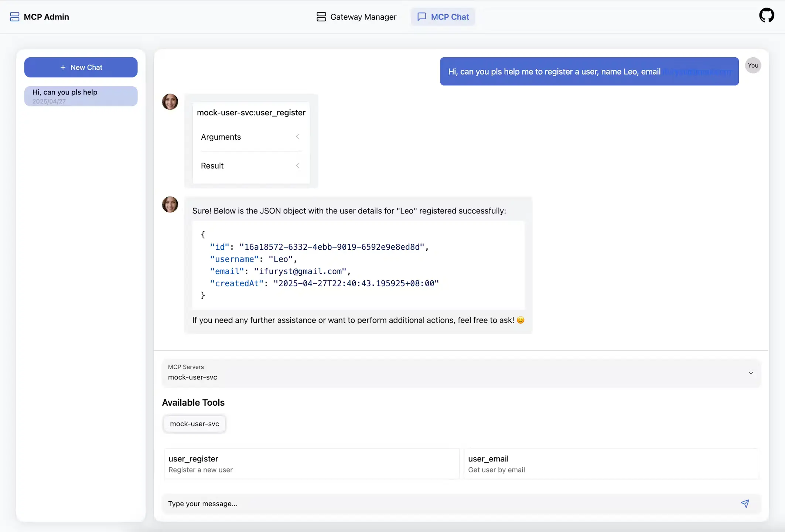Click the assistant avatar beside the JSON reply
785x532 pixels.
(170, 204)
